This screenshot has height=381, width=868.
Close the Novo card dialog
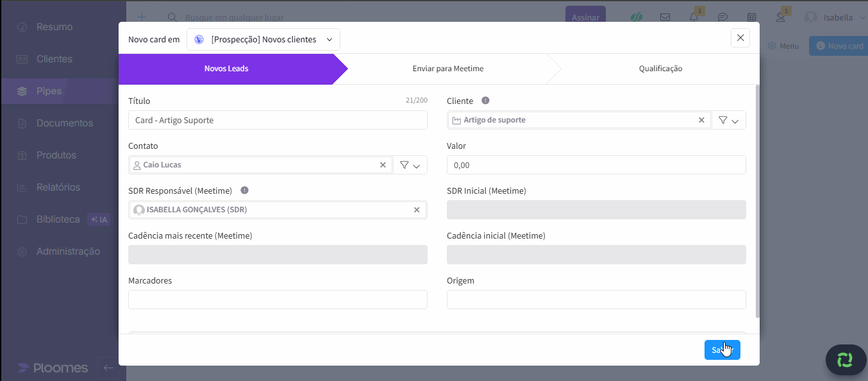coord(740,38)
